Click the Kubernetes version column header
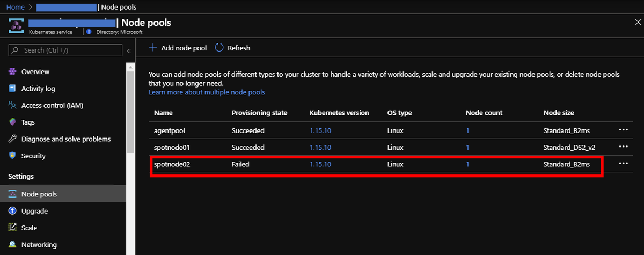This screenshot has height=255, width=644. 339,113
